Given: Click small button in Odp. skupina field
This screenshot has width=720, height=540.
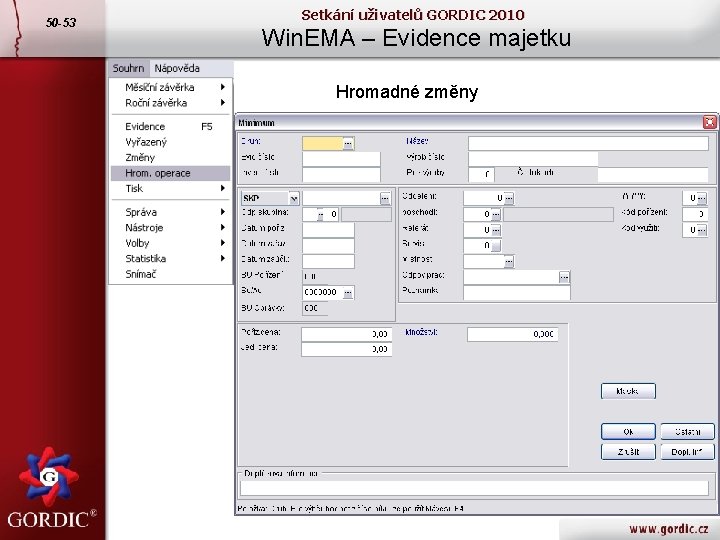Looking at the screenshot, I should point(321,214).
